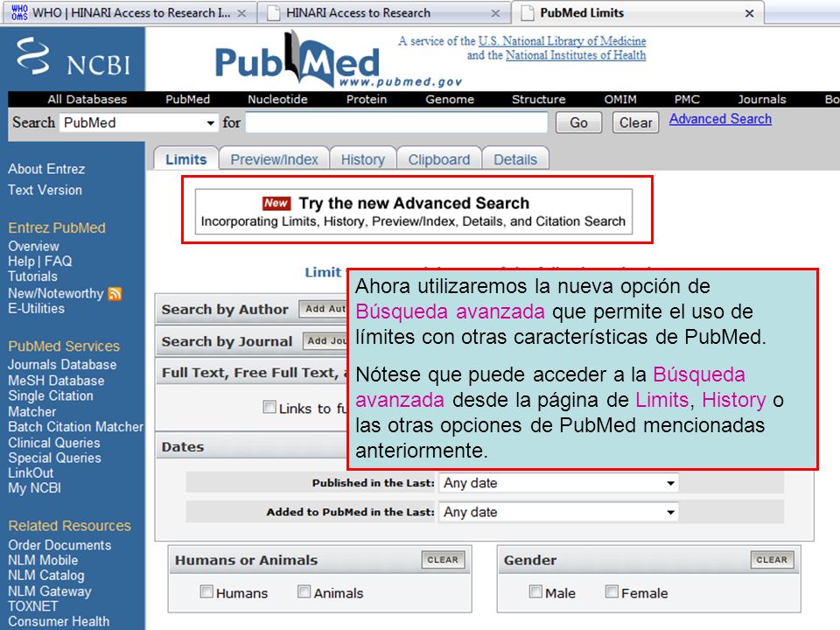Close the PubMed Limits browser tab
Screen dimensions: 840x630
(750, 13)
